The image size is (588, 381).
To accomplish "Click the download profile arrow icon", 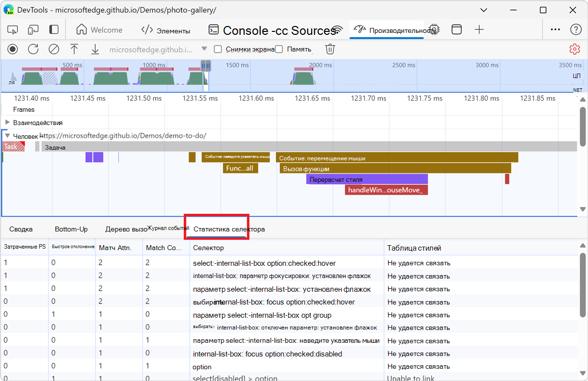I will [x=95, y=49].
